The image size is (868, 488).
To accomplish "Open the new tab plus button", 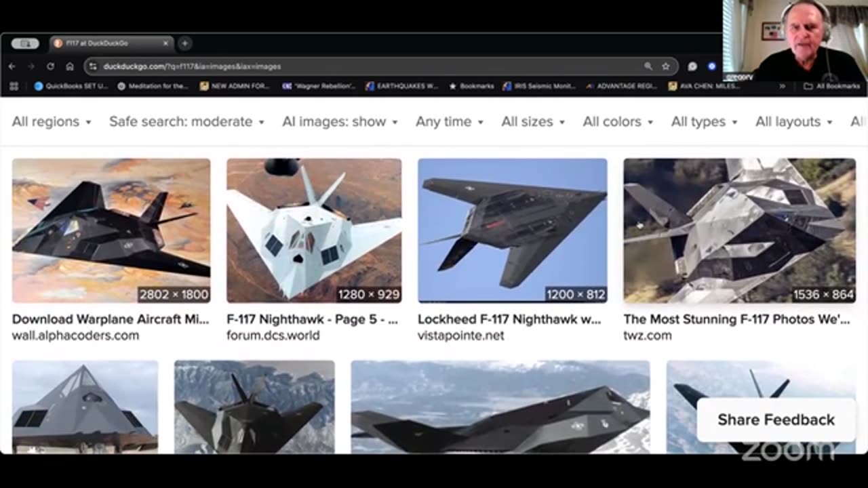I will 184,43.
